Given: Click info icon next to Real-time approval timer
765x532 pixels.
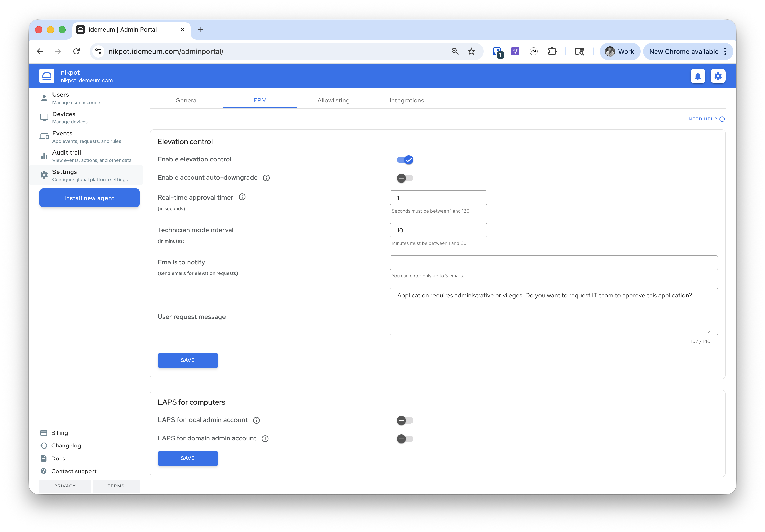Looking at the screenshot, I should [242, 197].
